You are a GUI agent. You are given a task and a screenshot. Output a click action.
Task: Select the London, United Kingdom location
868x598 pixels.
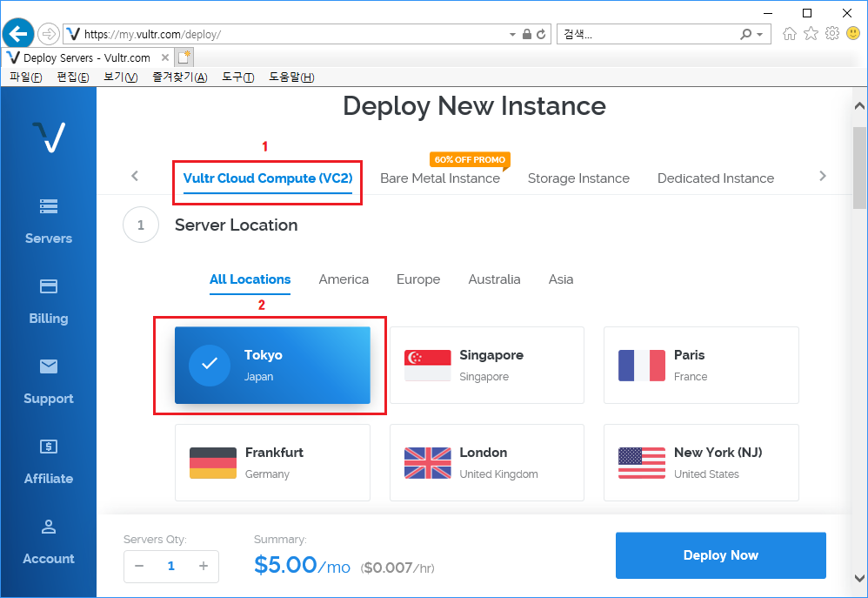(486, 462)
